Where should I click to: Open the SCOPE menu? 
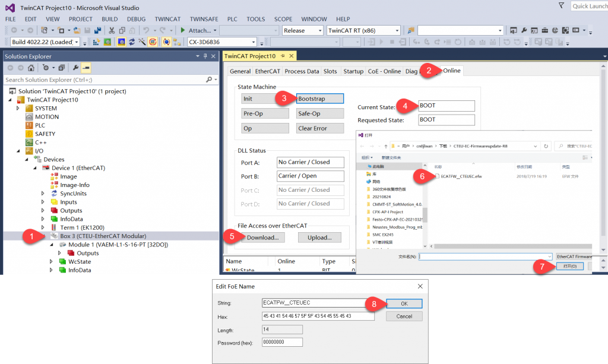[283, 19]
